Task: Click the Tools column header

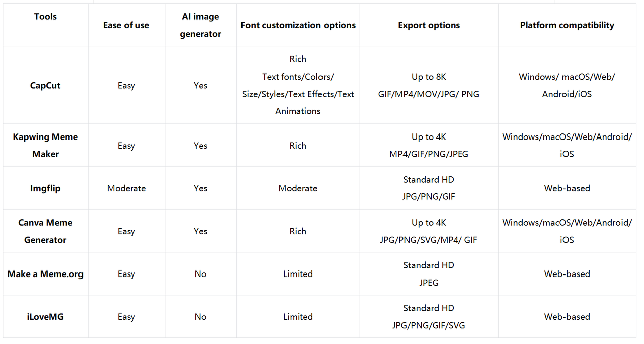Action: pos(45,17)
